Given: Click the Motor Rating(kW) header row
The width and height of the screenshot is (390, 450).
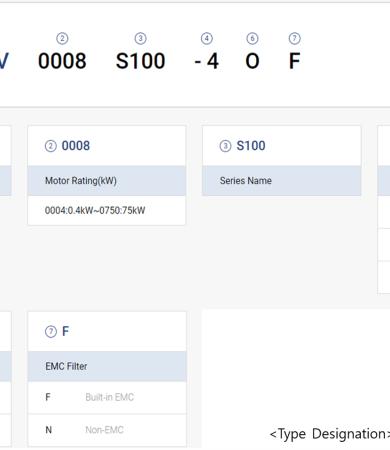Looking at the screenshot, I should click(107, 181).
